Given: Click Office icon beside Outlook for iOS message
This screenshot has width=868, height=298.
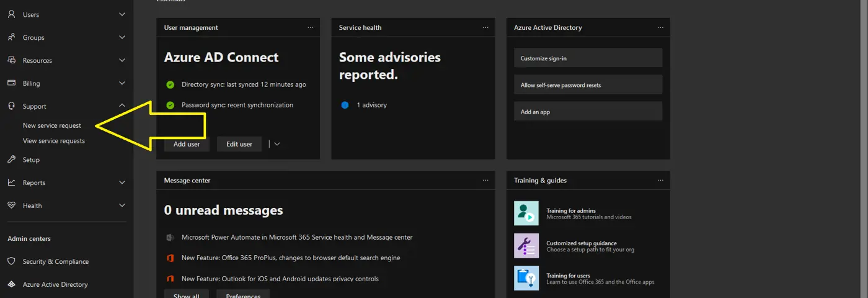Looking at the screenshot, I should point(170,278).
